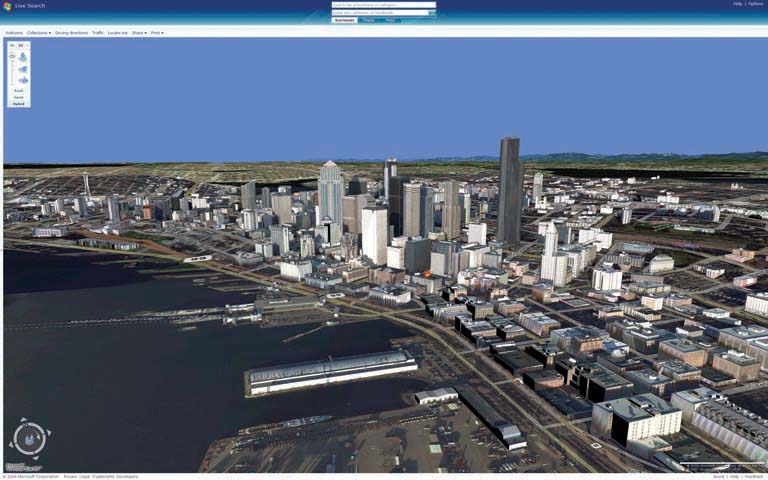
Task: Show Traffic on the map
Action: [x=98, y=33]
